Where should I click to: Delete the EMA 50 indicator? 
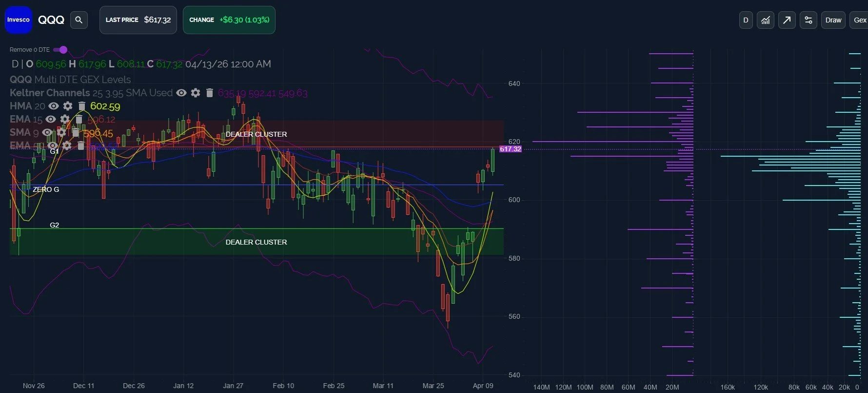point(81,145)
